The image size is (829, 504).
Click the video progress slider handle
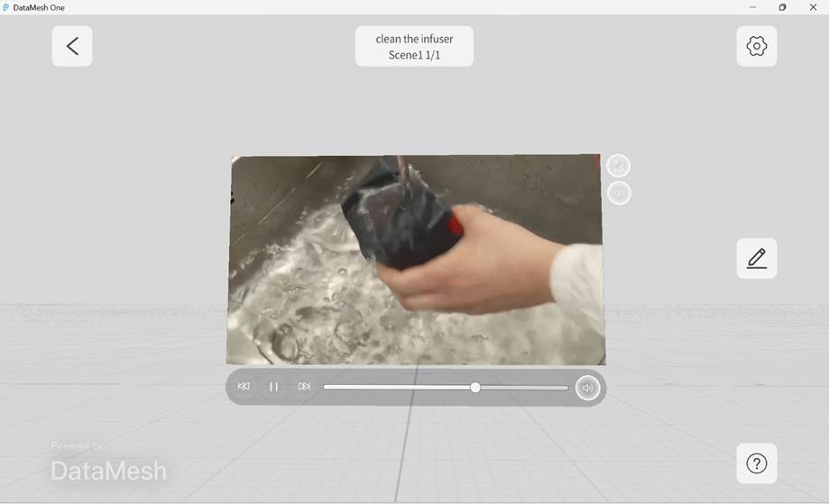(475, 388)
